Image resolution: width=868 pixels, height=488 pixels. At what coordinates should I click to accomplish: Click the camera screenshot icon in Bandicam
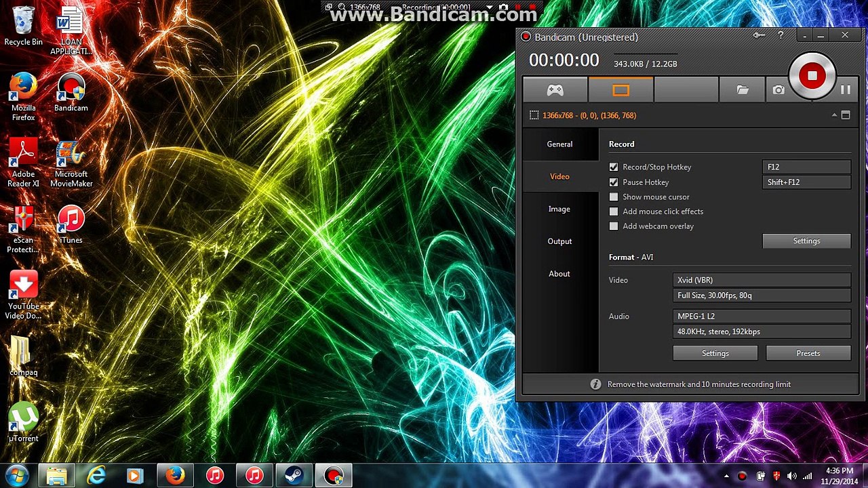(x=778, y=90)
